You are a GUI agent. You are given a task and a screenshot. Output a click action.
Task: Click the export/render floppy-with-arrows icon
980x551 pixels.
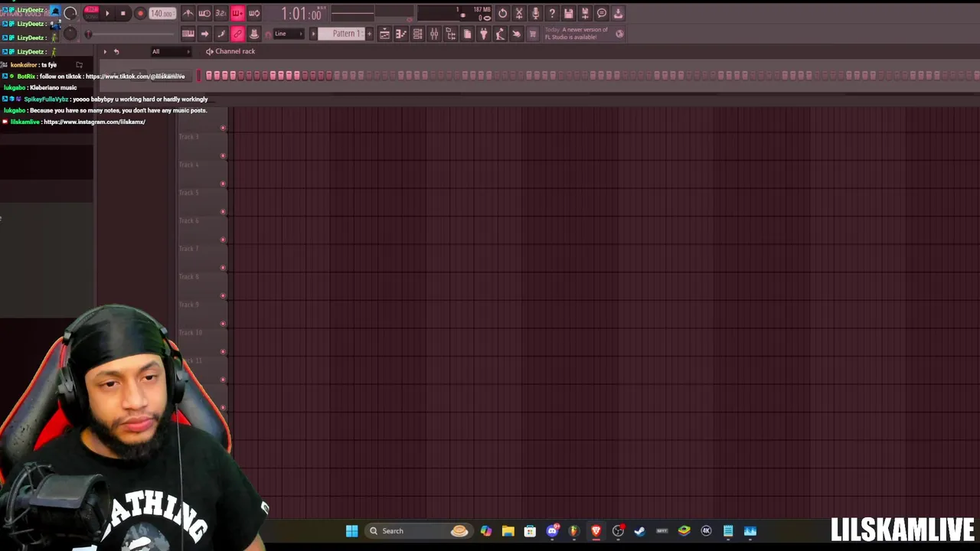(x=585, y=13)
